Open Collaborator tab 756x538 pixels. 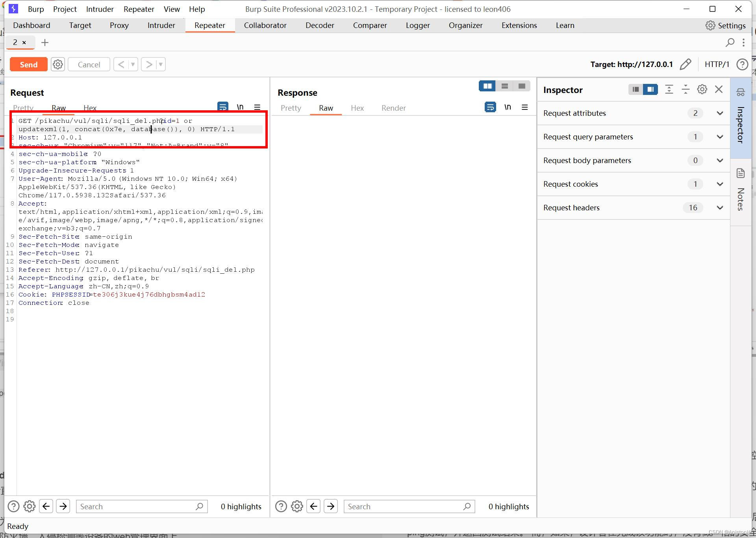[265, 26]
